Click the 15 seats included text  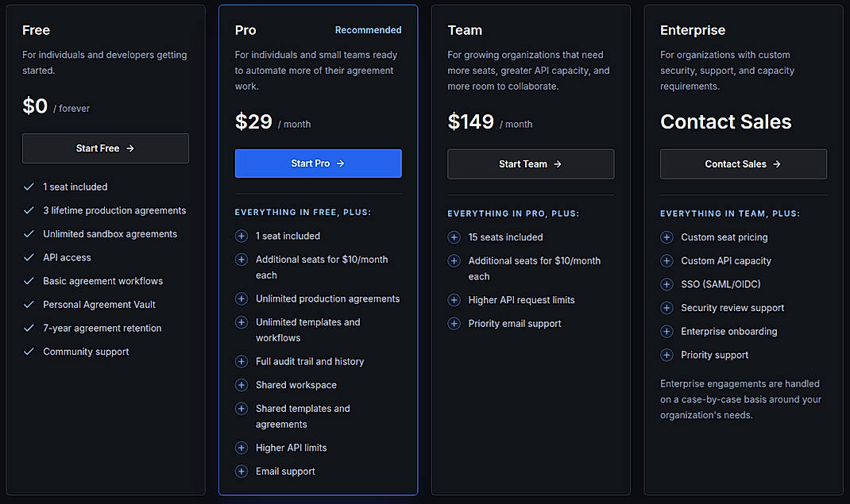(505, 237)
